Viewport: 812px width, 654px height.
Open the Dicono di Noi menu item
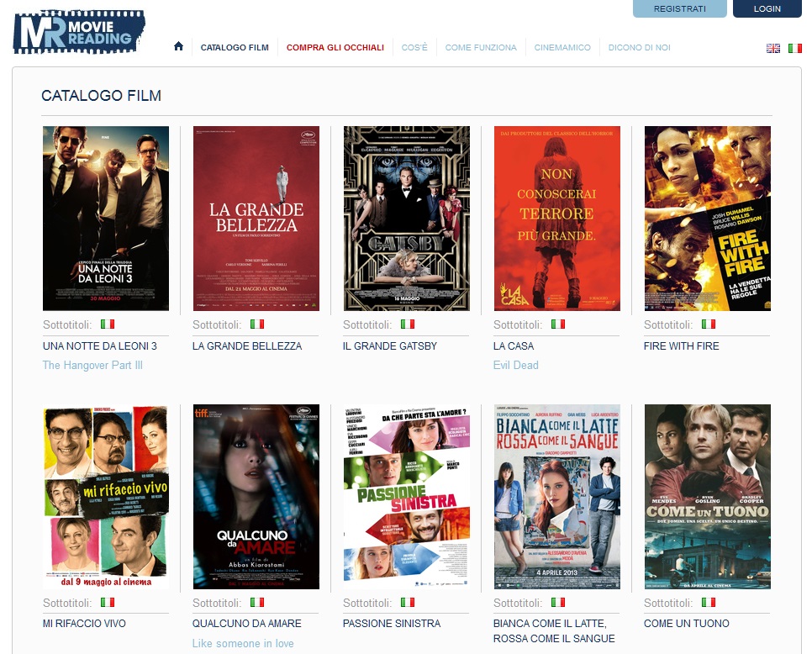[639, 48]
